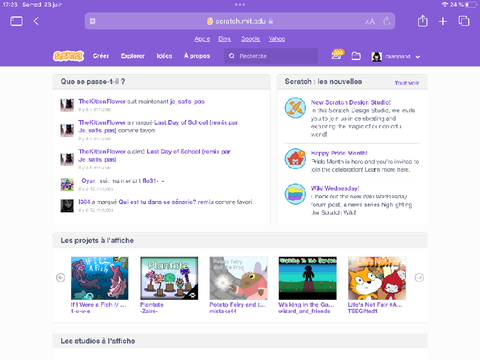Image resolution: width=480 pixels, height=360 pixels.
Task: Open -Zaire- author link
Action: click(149, 311)
